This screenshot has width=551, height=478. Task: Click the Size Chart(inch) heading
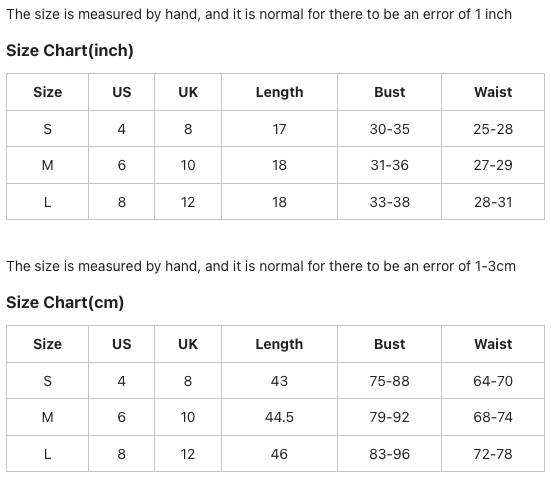(70, 50)
